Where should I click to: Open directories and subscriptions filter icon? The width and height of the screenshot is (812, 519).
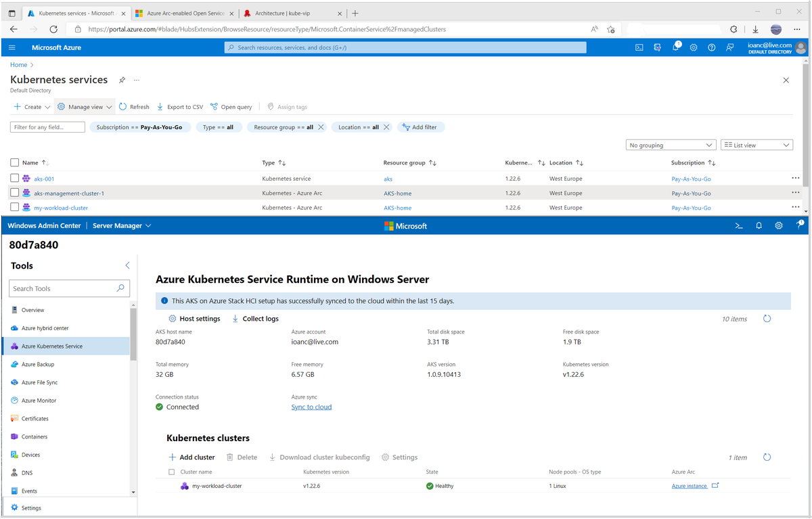pyautogui.click(x=657, y=47)
